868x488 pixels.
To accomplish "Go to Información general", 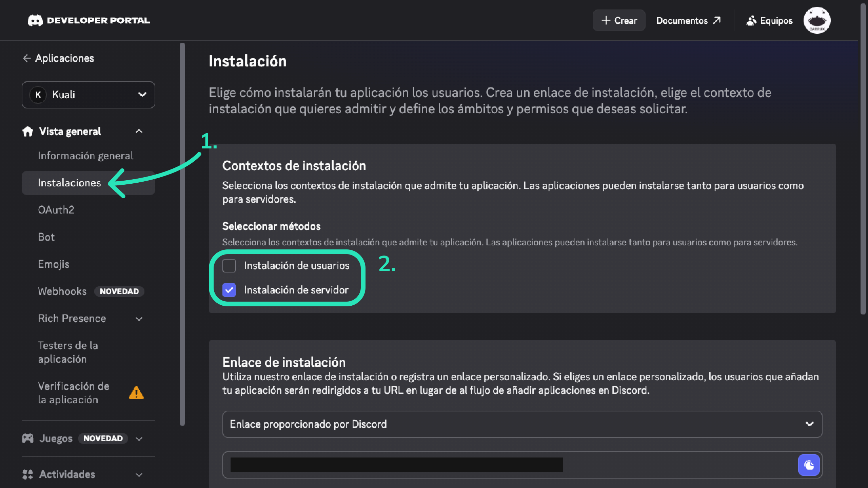I will 85,156.
